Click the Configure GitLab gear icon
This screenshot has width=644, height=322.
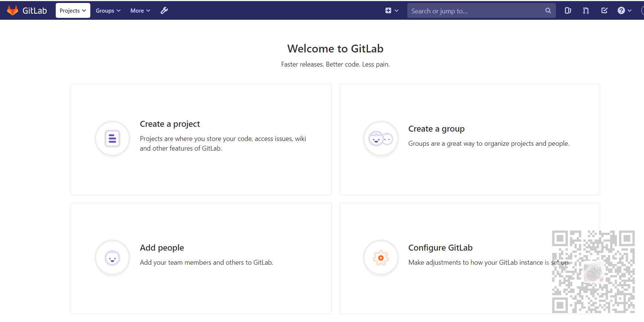point(381,258)
